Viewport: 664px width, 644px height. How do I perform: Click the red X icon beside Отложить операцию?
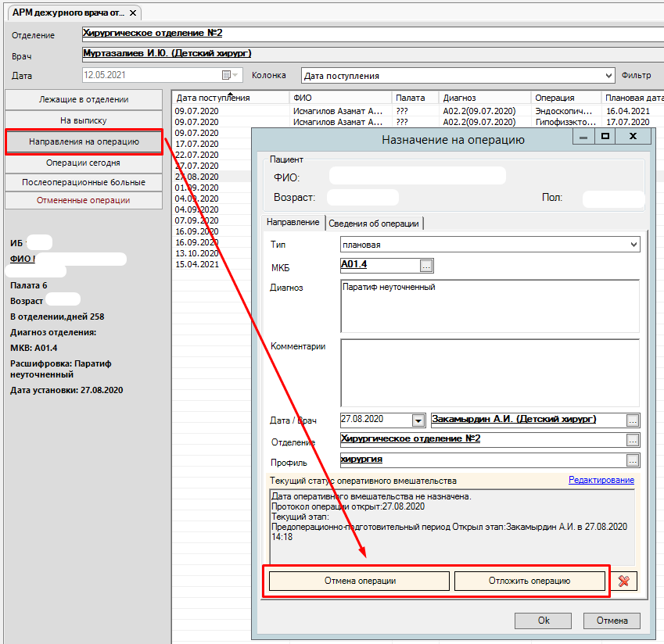[624, 581]
